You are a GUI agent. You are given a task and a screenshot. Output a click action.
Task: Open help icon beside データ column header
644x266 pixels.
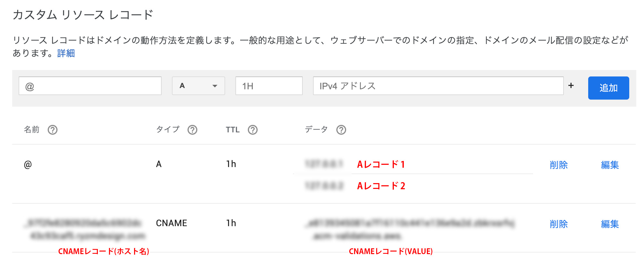coord(341,130)
